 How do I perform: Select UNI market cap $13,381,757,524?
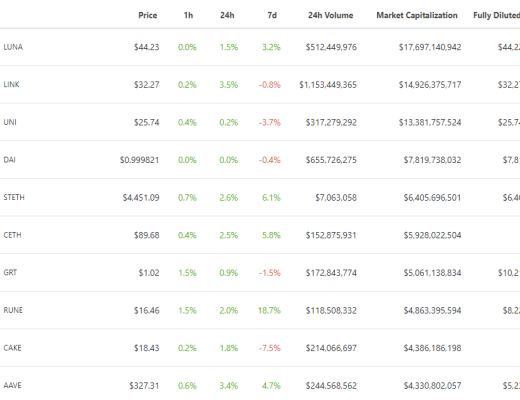click(x=430, y=122)
